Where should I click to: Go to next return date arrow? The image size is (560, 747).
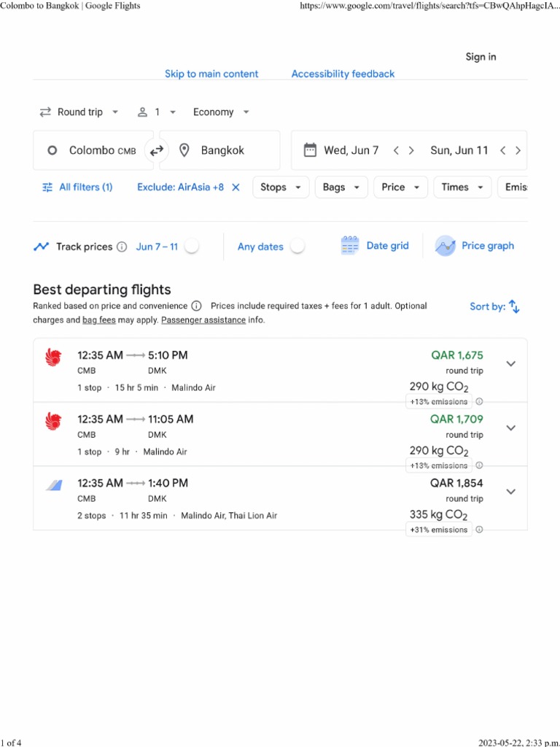coord(518,150)
